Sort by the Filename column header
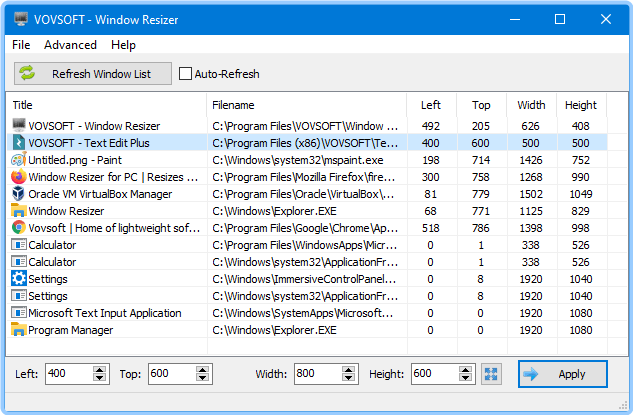 [x=306, y=105]
